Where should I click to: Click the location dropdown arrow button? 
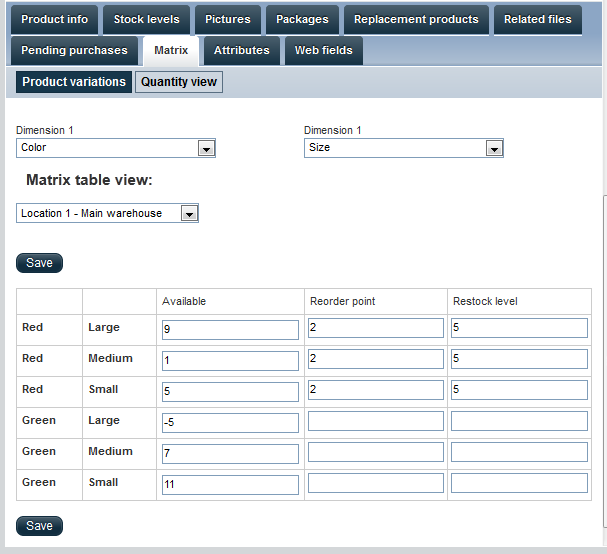189,213
